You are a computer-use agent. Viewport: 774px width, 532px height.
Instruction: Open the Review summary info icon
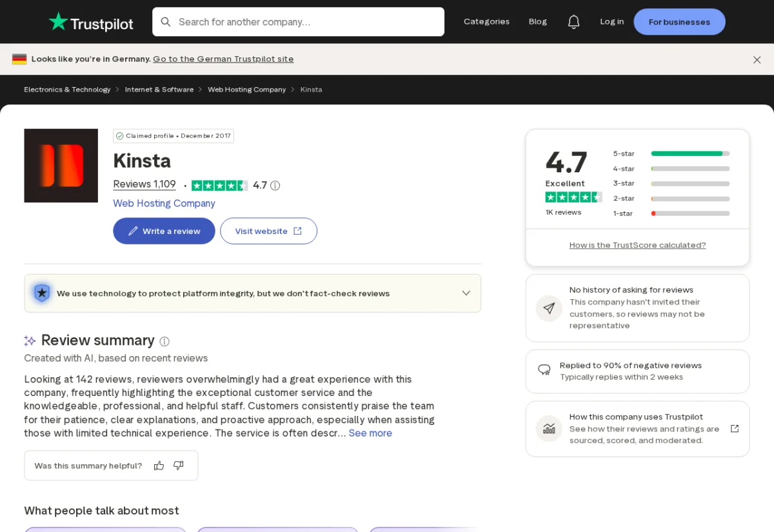(x=164, y=341)
